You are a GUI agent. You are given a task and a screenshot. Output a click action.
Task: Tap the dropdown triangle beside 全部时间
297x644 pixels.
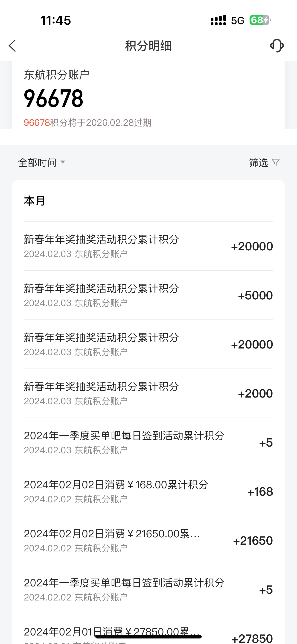(63, 162)
